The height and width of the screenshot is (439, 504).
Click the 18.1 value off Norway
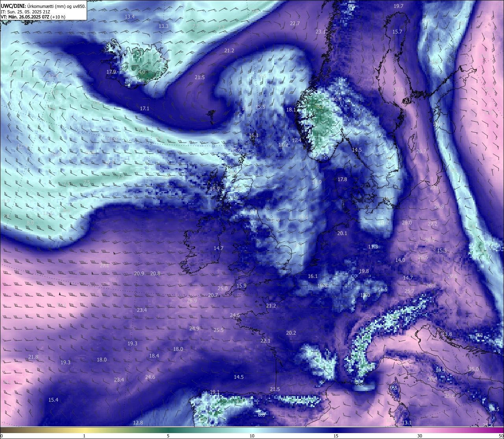click(291, 110)
